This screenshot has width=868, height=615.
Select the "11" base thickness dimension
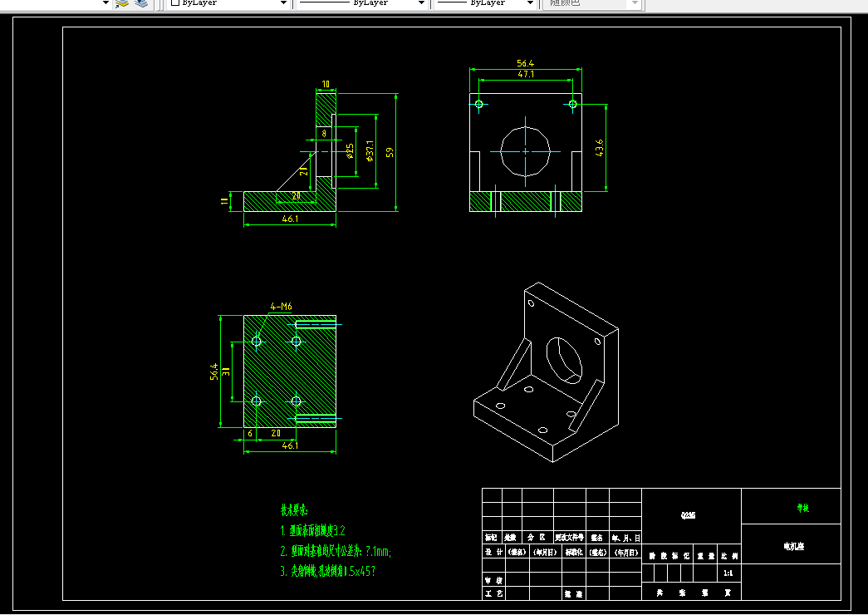click(x=225, y=201)
